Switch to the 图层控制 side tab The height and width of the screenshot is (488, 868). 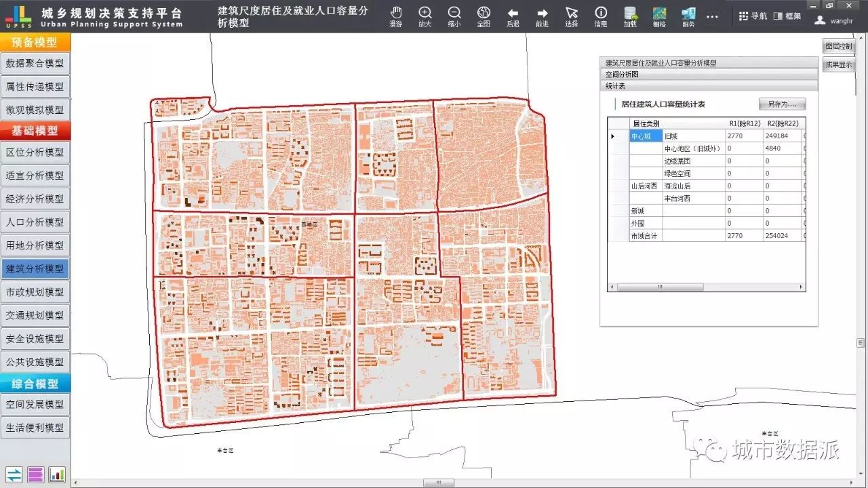click(838, 46)
